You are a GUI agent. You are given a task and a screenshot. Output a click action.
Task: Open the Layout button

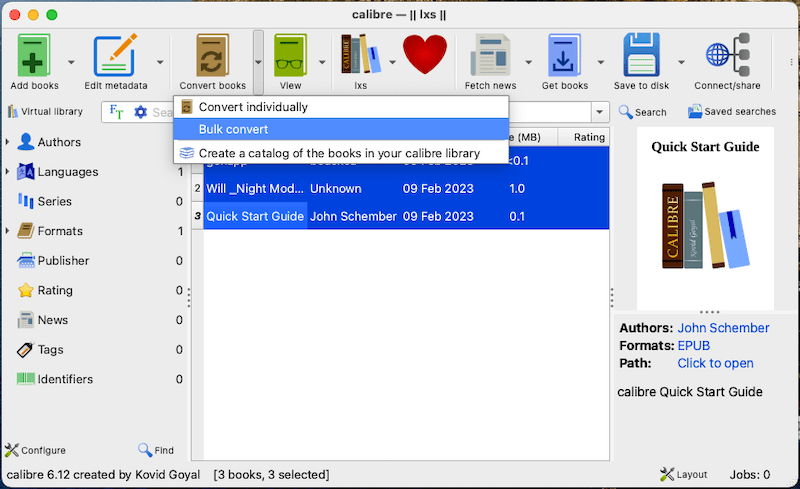[684, 475]
